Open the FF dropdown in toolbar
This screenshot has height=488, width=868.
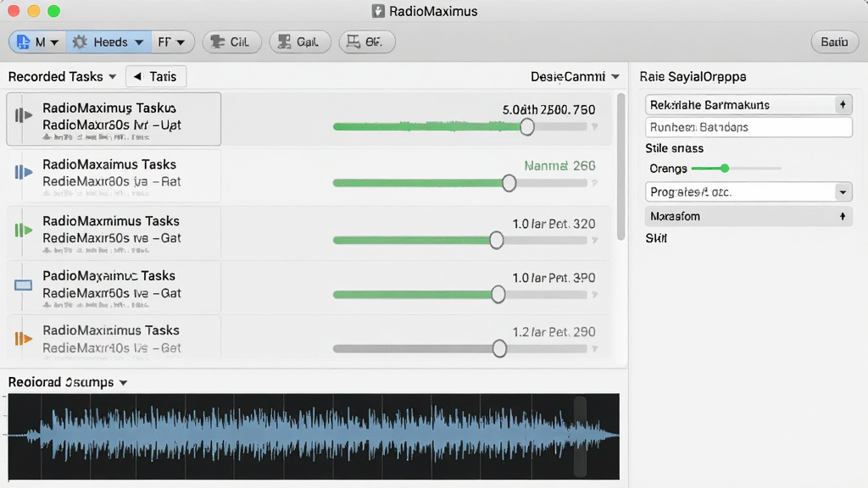171,42
